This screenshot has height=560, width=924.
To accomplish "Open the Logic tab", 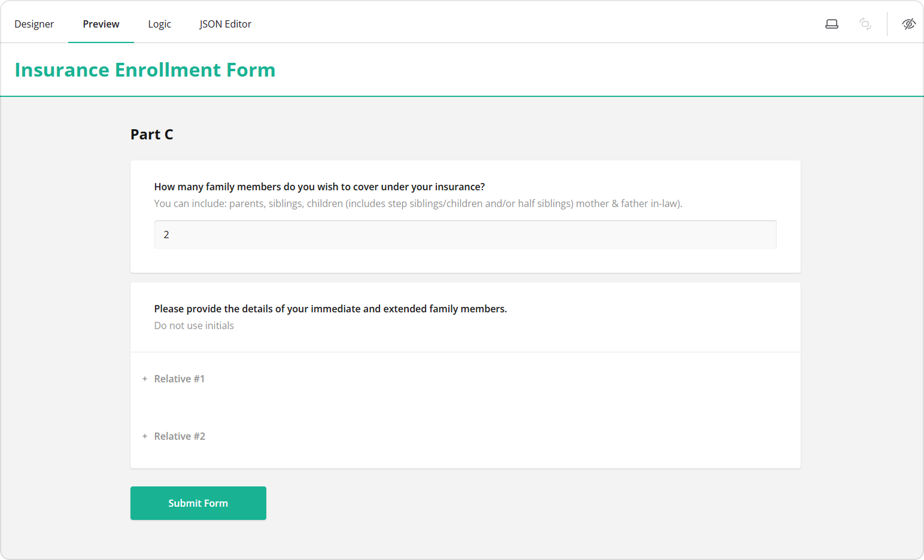I will coord(160,24).
